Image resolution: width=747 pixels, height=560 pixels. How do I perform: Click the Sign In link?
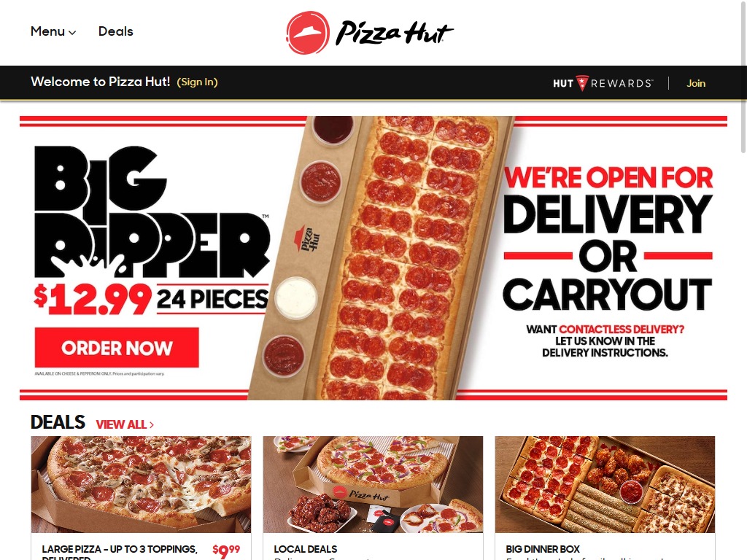[x=197, y=82]
